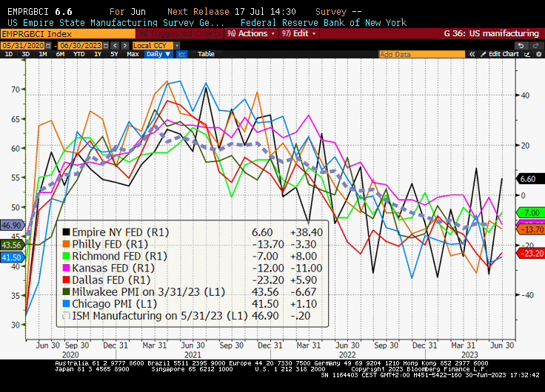Click the 46.90 left axis value tag
The width and height of the screenshot is (545, 392).
tap(13, 226)
